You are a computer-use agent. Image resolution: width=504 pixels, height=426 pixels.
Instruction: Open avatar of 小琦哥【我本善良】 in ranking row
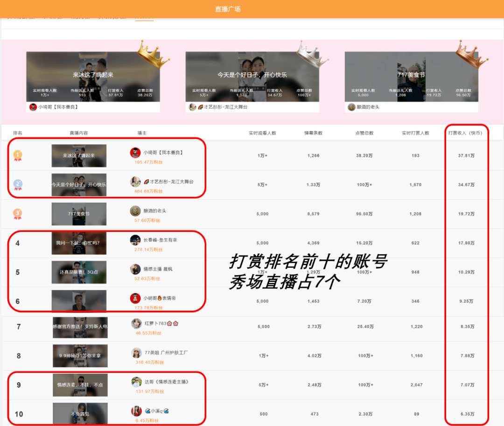pos(135,153)
